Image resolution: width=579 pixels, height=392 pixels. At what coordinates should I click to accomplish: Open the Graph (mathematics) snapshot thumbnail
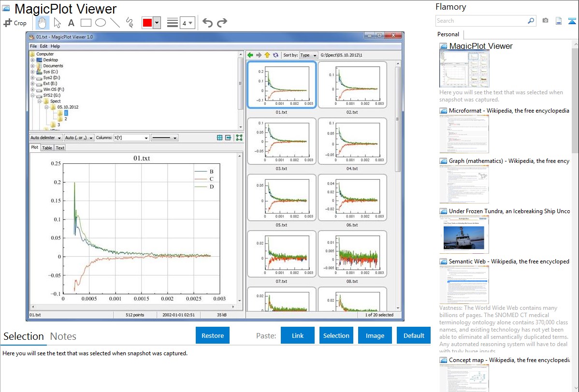coord(464,184)
